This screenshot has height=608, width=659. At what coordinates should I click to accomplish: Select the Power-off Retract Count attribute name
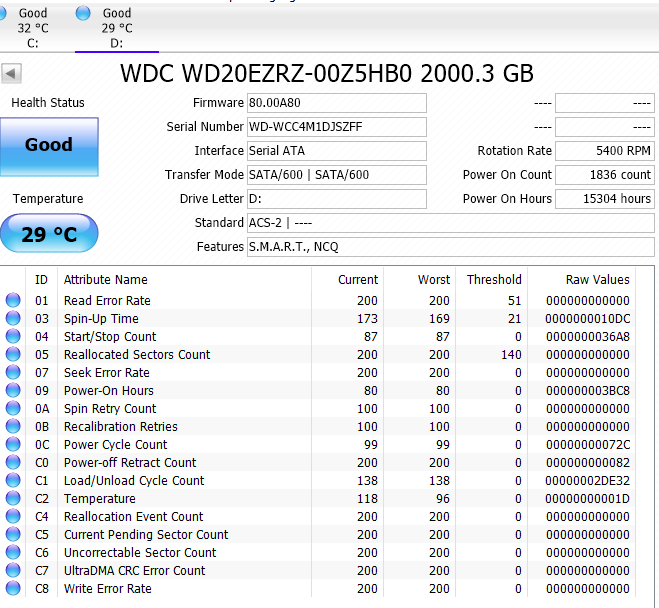point(130,463)
